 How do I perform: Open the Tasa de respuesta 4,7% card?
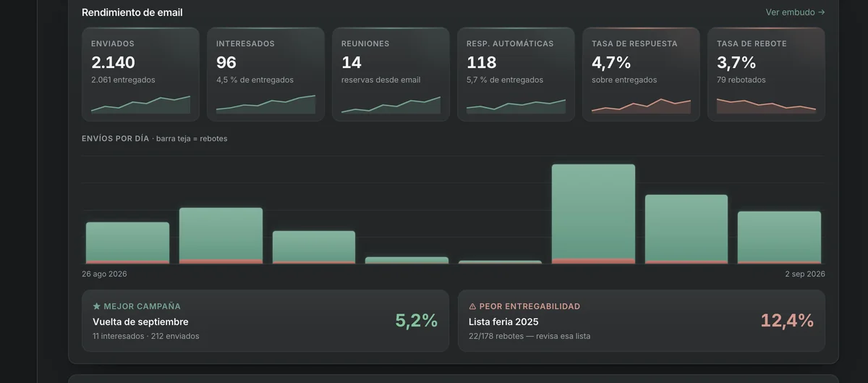(x=641, y=74)
